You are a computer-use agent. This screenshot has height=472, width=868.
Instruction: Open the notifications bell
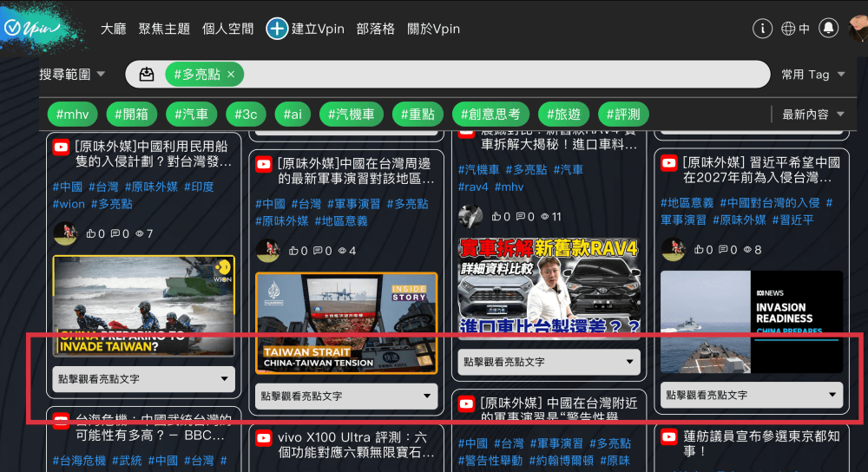click(828, 28)
